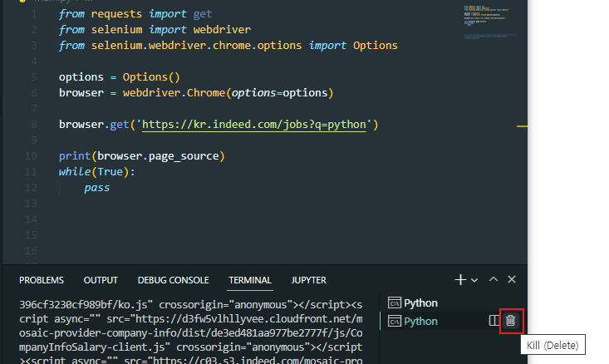Create a new terminal with plus icon
Image resolution: width=609 pixels, height=364 pixels.
click(x=460, y=280)
